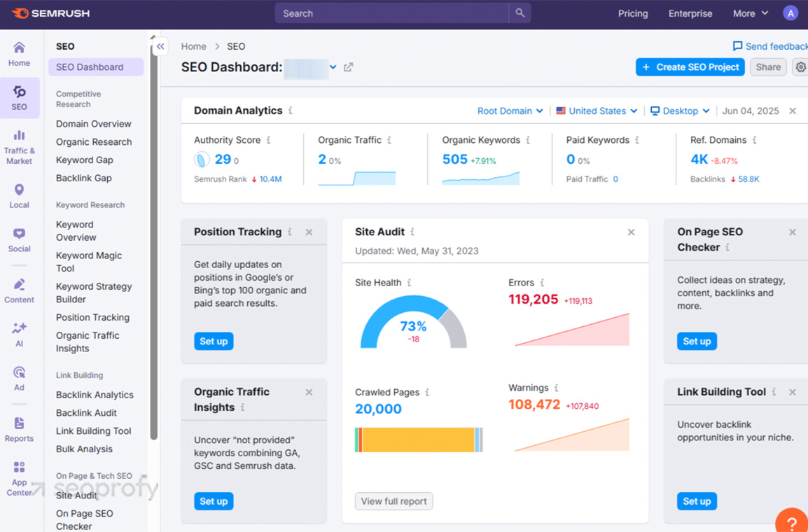
Task: Click the search magnifier button
Action: (x=520, y=13)
